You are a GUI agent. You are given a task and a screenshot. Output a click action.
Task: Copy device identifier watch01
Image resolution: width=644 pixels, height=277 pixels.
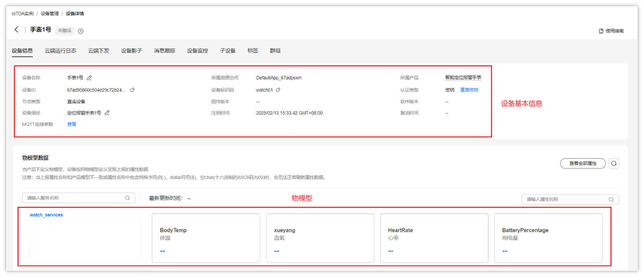coord(278,90)
